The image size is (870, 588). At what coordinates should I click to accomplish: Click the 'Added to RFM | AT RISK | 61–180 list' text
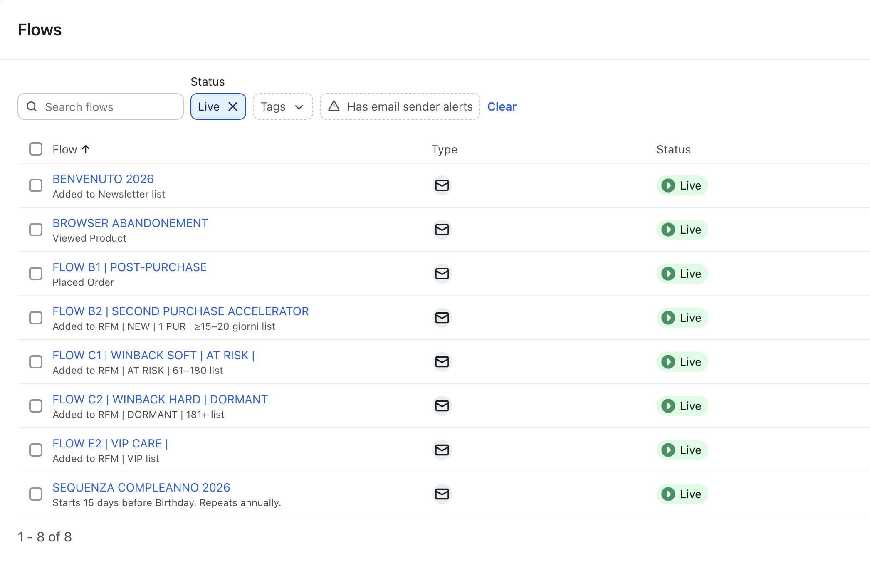[x=138, y=371]
